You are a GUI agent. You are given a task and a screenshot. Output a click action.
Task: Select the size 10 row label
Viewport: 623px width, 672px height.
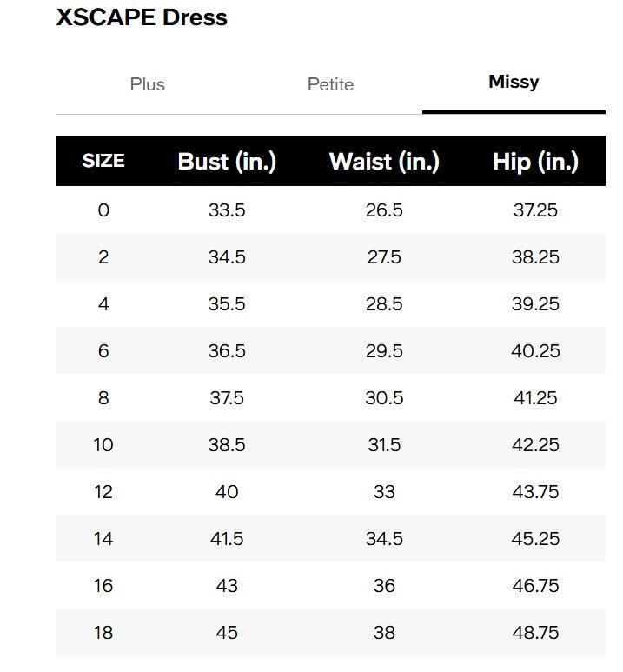point(103,445)
